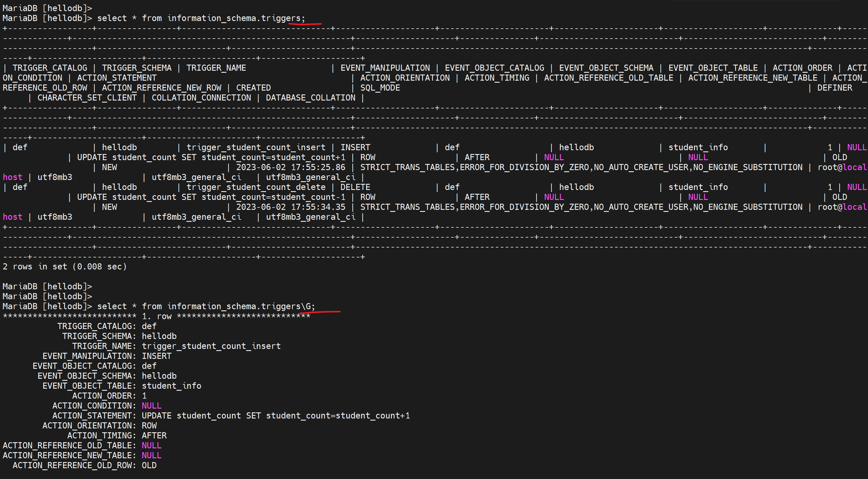The height and width of the screenshot is (479, 868).
Task: Click the '2 rows in set' message
Action: (x=65, y=267)
